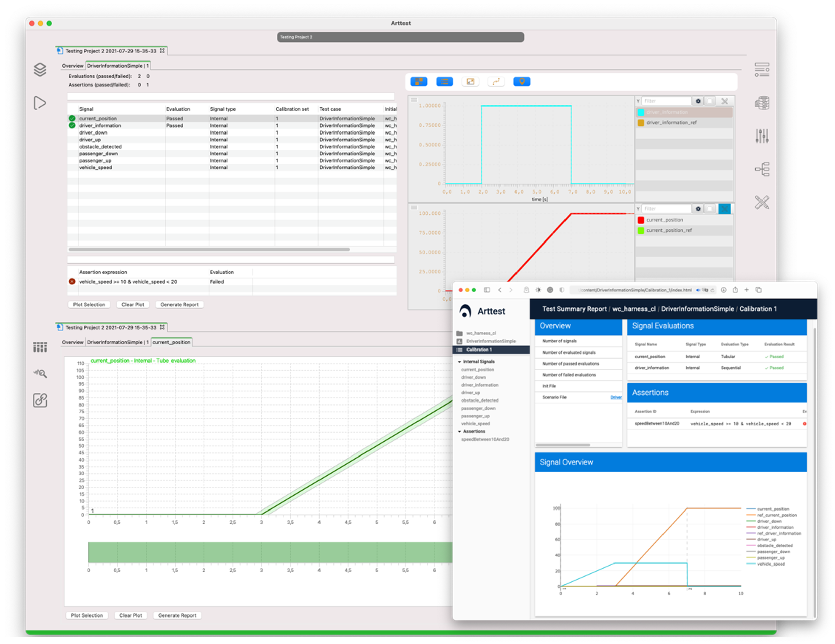Open the gear settings of the driver_information plot
835x644 pixels.
tap(698, 101)
